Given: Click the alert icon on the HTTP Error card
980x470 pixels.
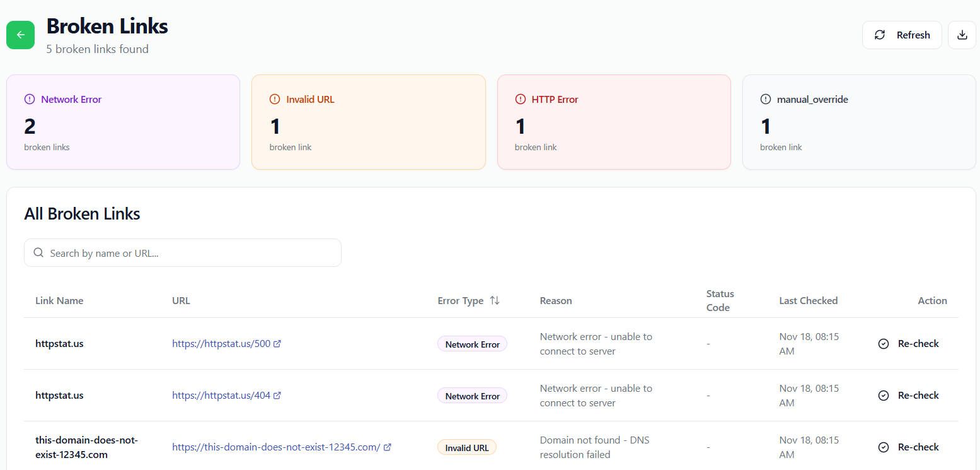Looking at the screenshot, I should [520, 99].
